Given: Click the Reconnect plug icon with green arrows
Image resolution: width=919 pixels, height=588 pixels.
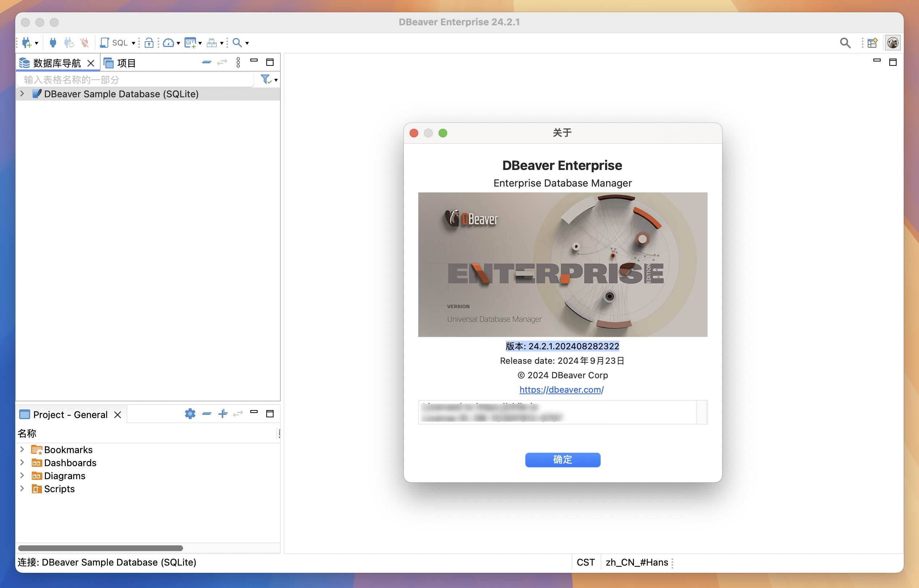Looking at the screenshot, I should point(69,43).
